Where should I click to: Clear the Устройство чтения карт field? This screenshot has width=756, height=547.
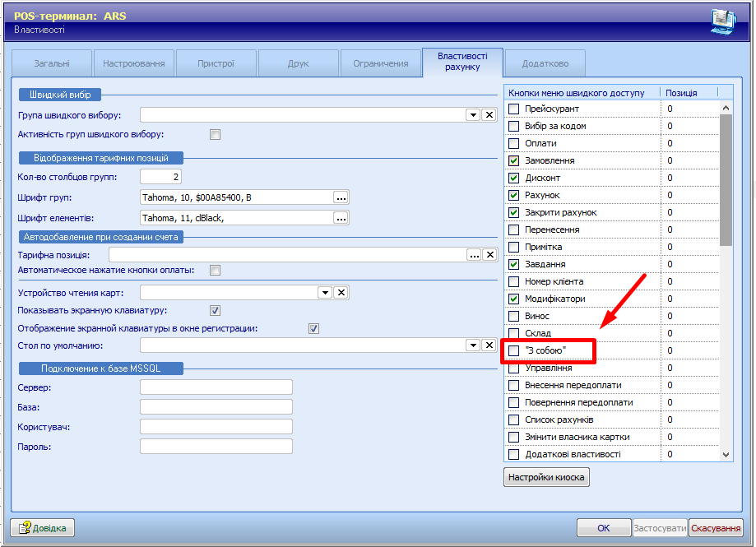tap(341, 292)
